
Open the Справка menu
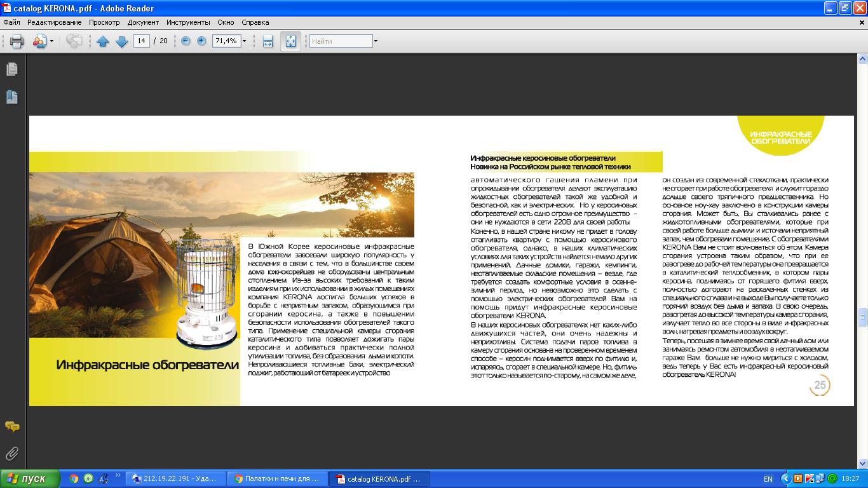click(255, 22)
